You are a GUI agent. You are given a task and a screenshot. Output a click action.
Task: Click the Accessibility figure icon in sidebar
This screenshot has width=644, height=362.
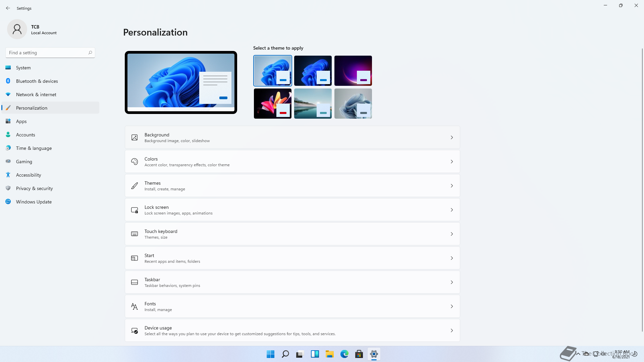click(x=8, y=175)
